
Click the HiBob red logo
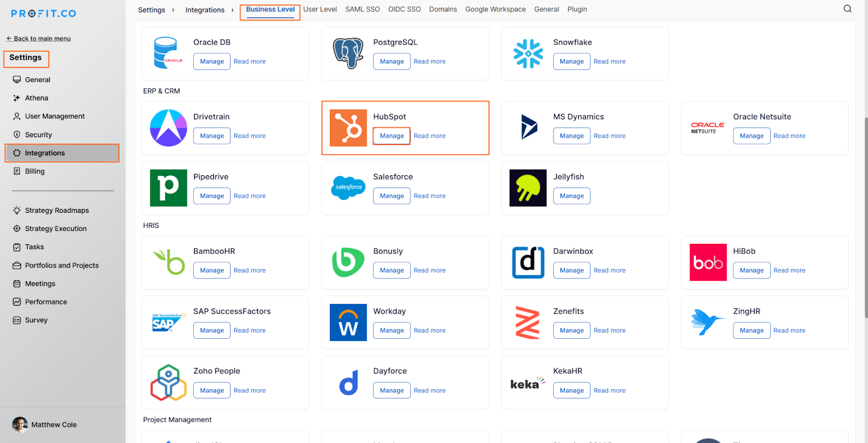click(708, 262)
